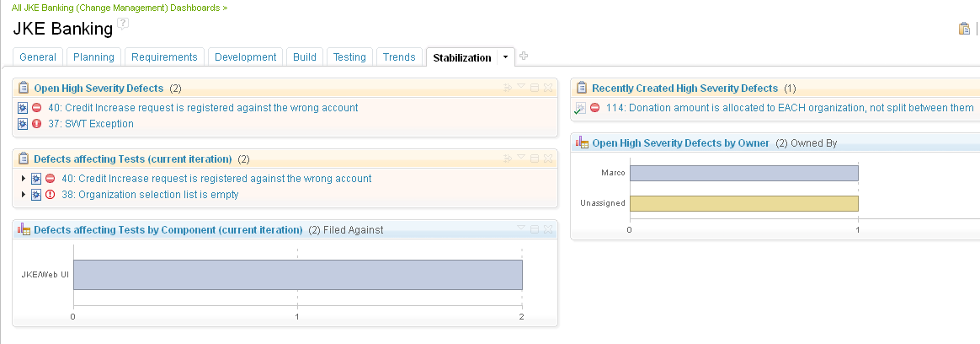Switch to the Testing tab

click(x=349, y=57)
